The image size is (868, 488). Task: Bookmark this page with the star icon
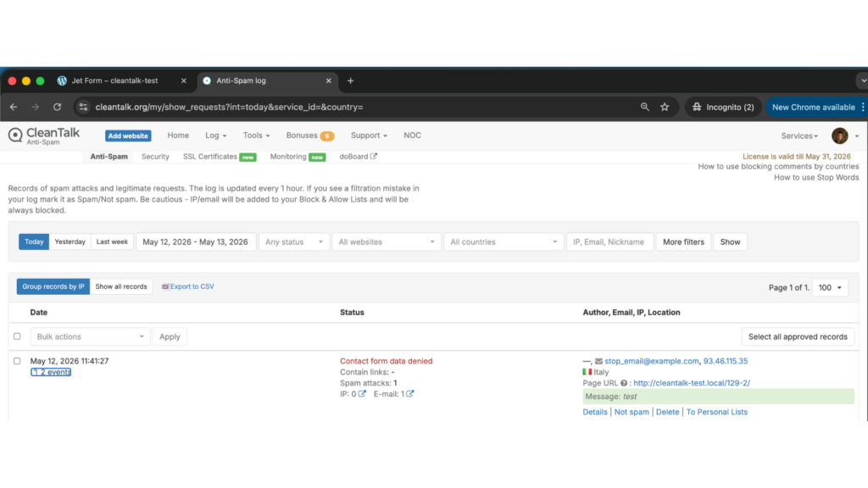tap(665, 108)
